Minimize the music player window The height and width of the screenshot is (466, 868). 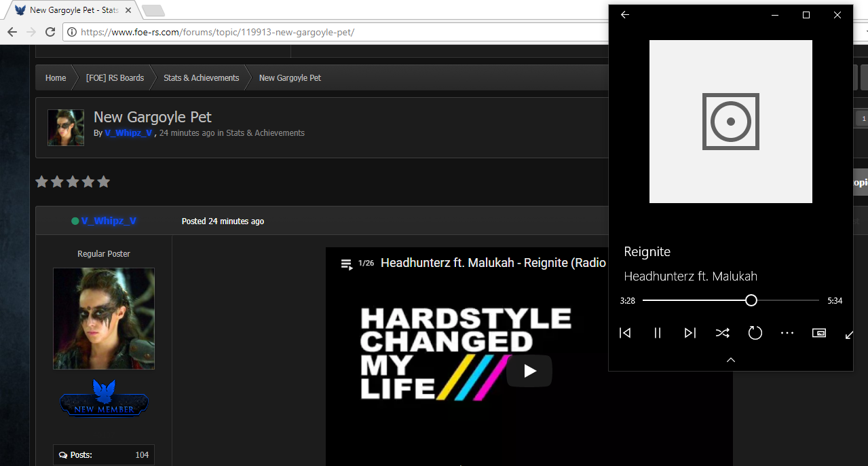[x=774, y=15]
